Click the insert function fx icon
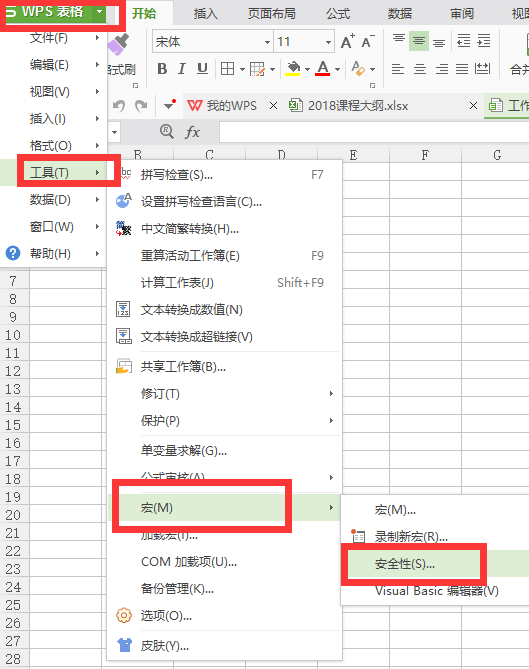This screenshot has height=669, width=529. tap(192, 132)
